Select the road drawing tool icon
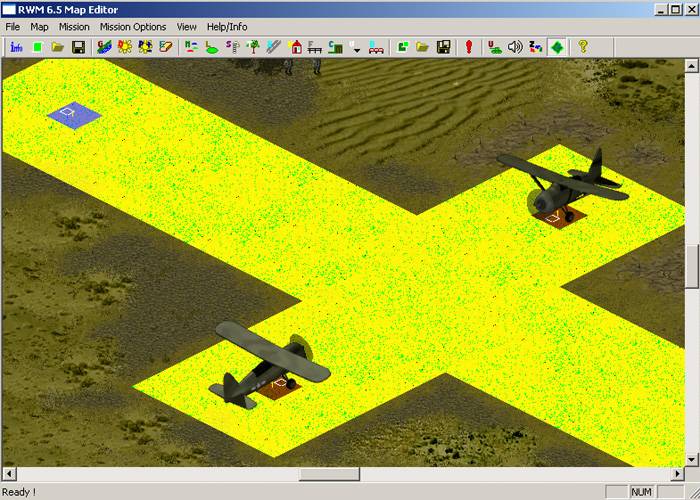700x500 pixels. (x=273, y=46)
